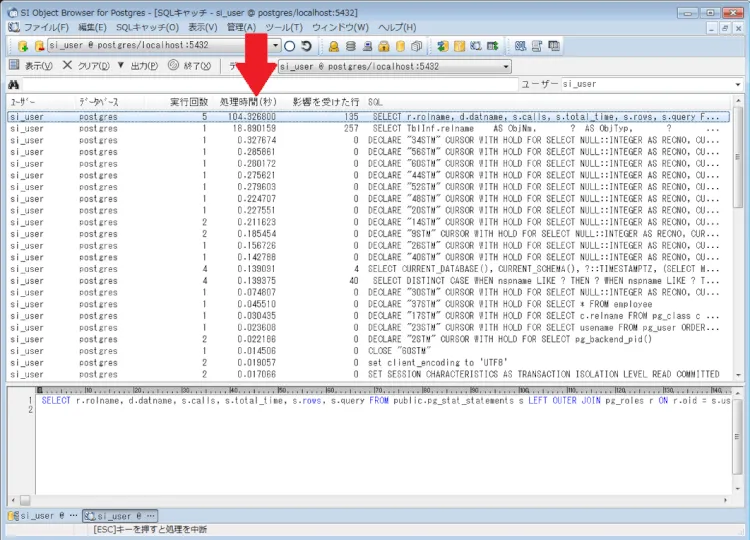Viewport: 750px width, 540px height.
Task: Click the padlock lock-info icon
Action: click(384, 46)
